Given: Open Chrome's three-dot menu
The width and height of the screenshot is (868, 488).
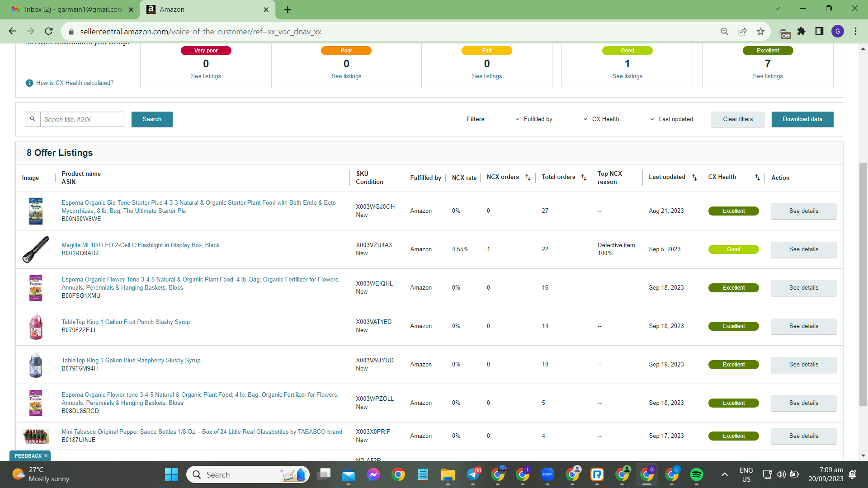Looking at the screenshot, I should coord(855,31).
